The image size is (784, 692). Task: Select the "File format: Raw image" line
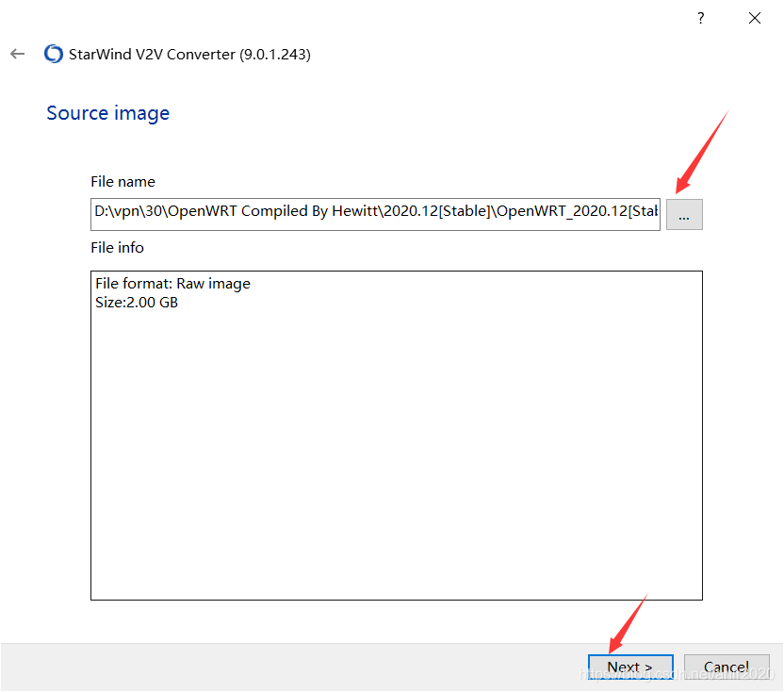pyautogui.click(x=173, y=284)
